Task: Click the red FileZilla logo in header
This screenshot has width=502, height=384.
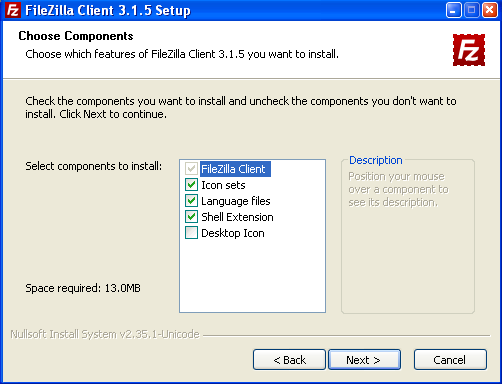Action: pyautogui.click(x=469, y=50)
